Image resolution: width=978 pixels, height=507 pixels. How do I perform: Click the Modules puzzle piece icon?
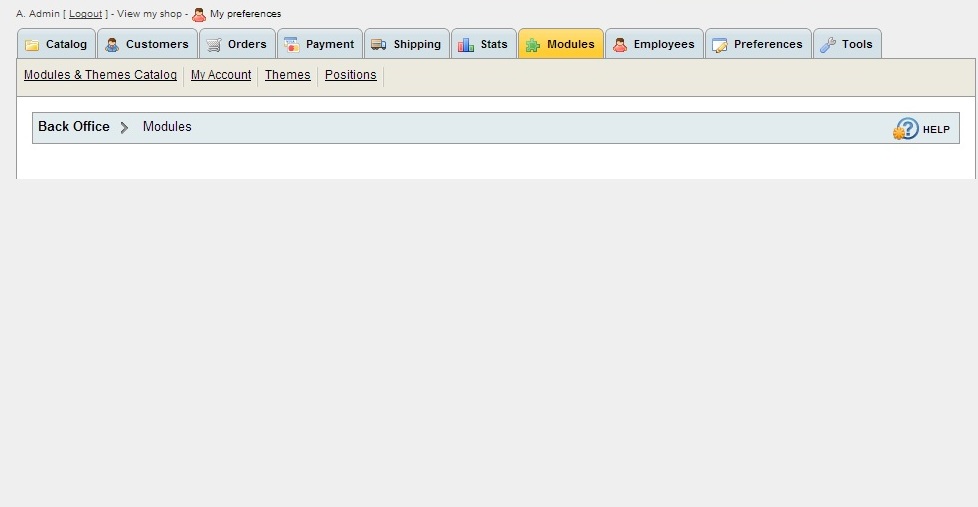coord(533,45)
